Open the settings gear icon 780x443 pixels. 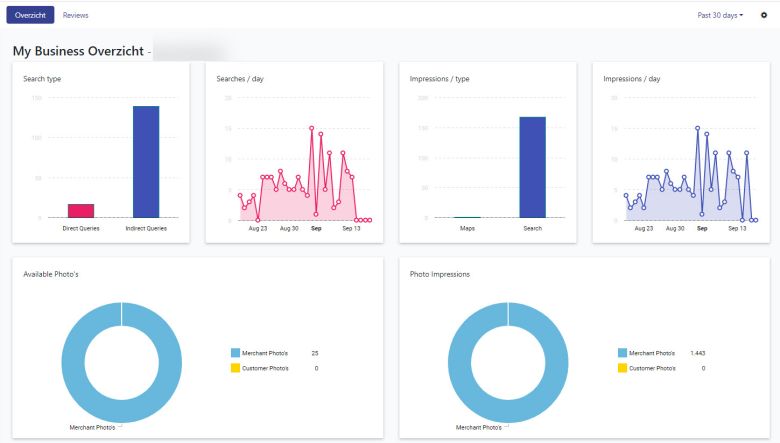pyautogui.click(x=764, y=15)
